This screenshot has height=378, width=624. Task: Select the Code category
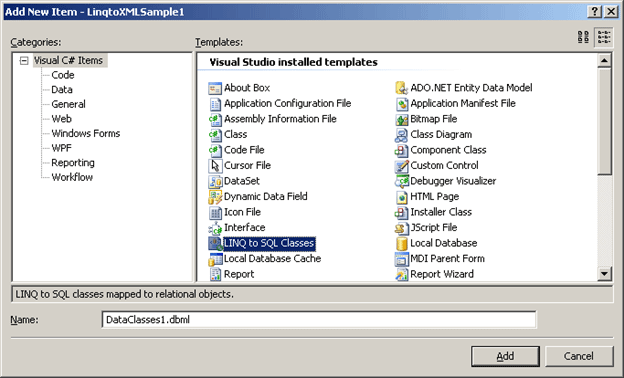63,75
